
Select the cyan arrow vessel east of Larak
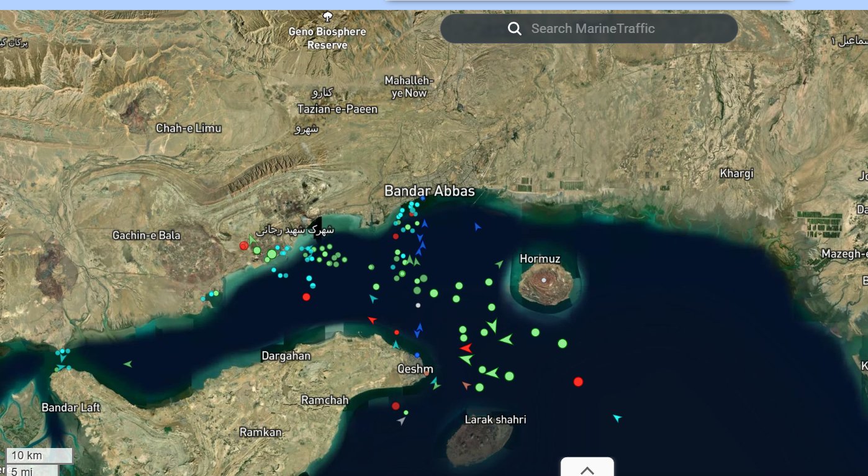[x=617, y=418]
